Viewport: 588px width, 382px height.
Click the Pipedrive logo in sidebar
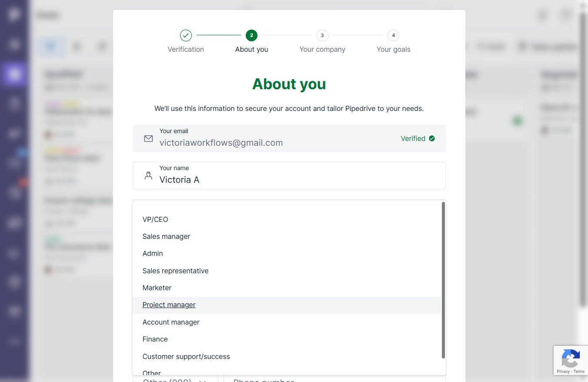pos(14,15)
